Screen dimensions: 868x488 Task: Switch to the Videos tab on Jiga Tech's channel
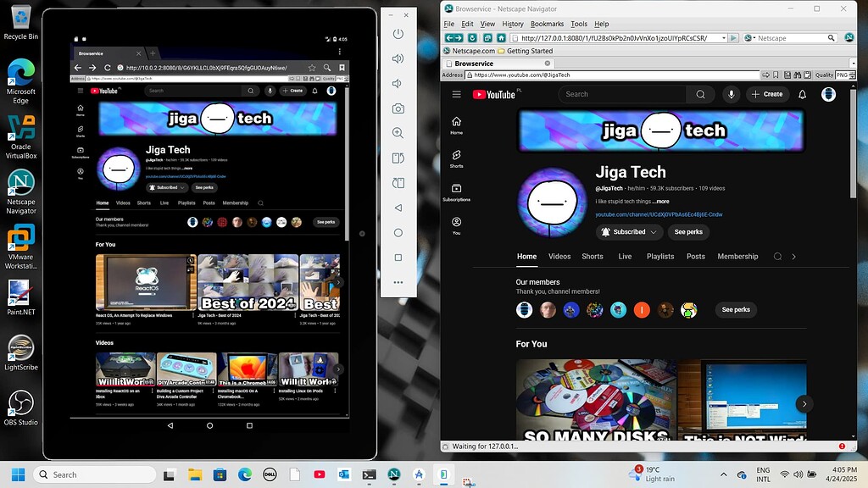click(559, 256)
